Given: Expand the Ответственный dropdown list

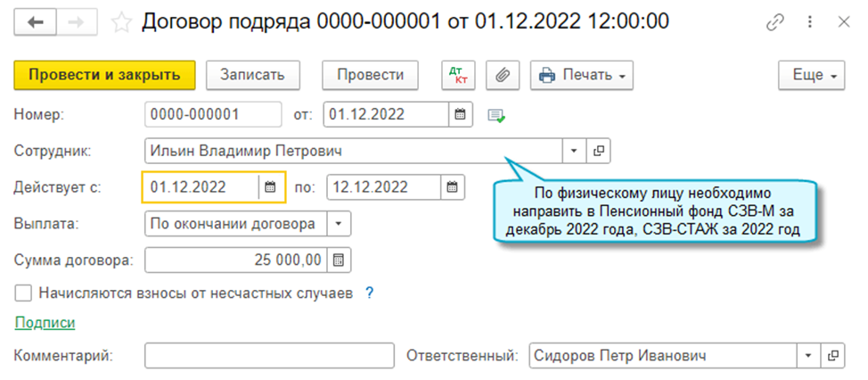Looking at the screenshot, I should [x=808, y=356].
